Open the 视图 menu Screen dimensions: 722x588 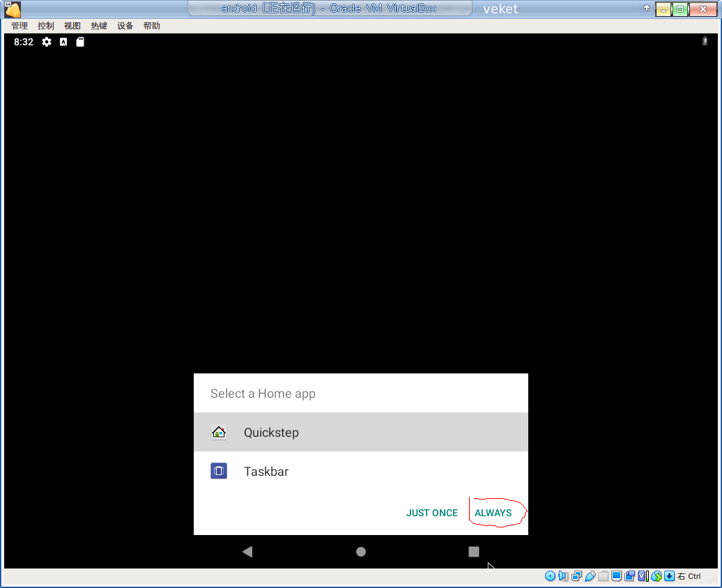coord(72,26)
